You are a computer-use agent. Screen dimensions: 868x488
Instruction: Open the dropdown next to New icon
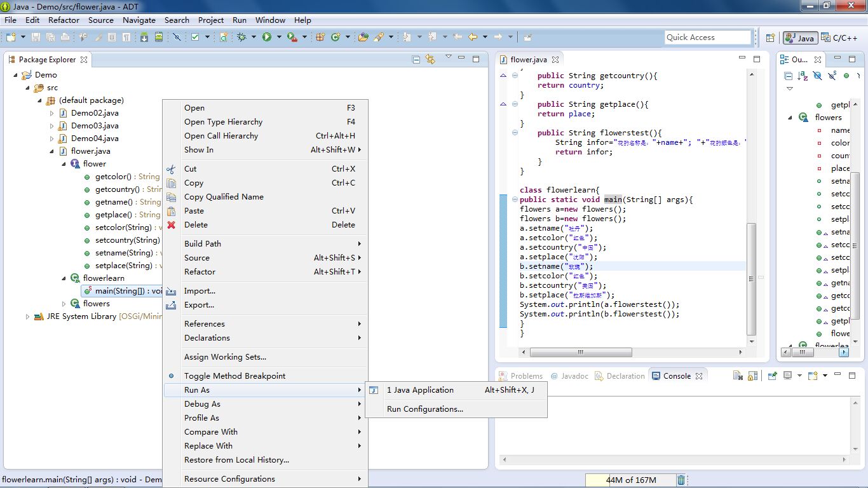click(22, 37)
